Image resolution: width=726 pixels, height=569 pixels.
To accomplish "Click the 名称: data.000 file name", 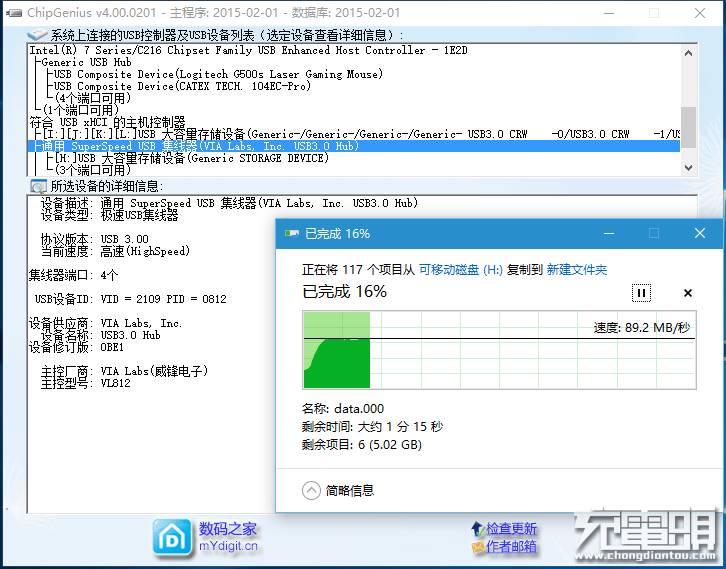I will point(343,408).
